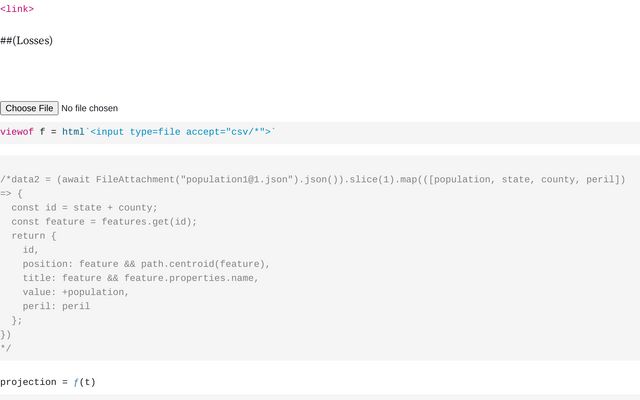
Task: Focus the 'projection = f(t)' cell
Action: tap(48, 382)
